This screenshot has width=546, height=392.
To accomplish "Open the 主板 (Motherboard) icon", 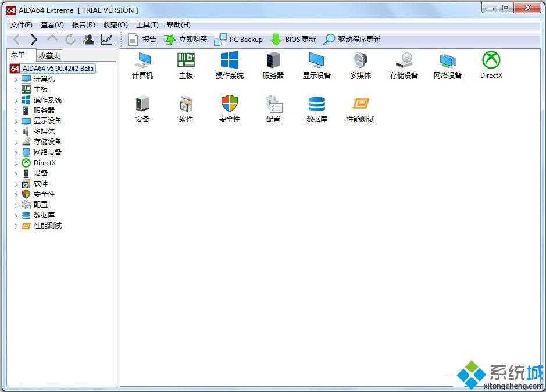I will tap(185, 64).
